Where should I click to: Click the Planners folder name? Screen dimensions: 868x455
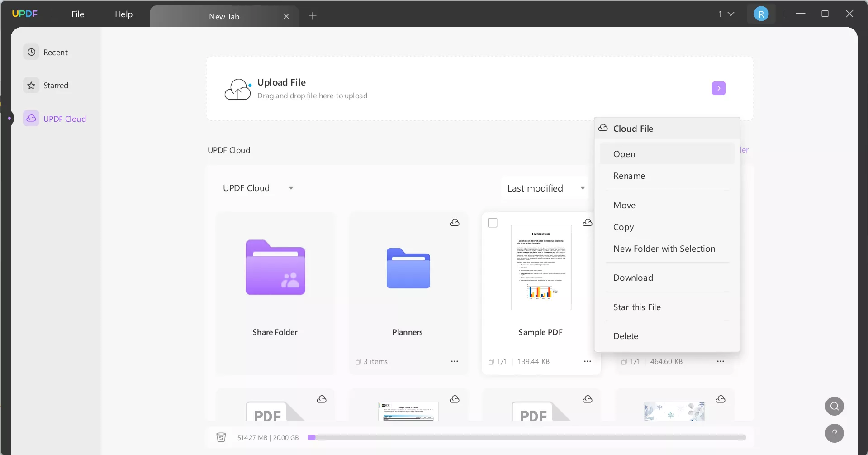coord(408,332)
